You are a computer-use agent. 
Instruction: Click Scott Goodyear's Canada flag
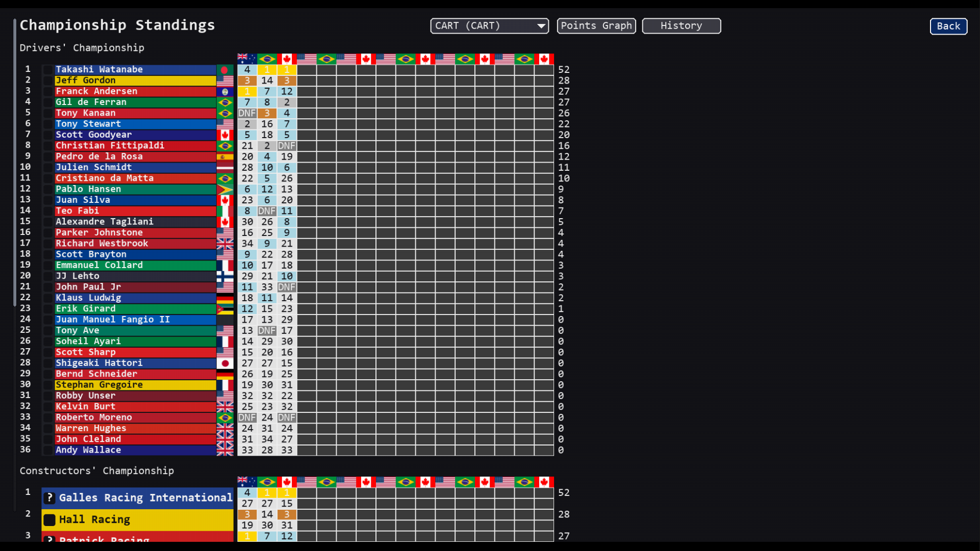pos(225,135)
